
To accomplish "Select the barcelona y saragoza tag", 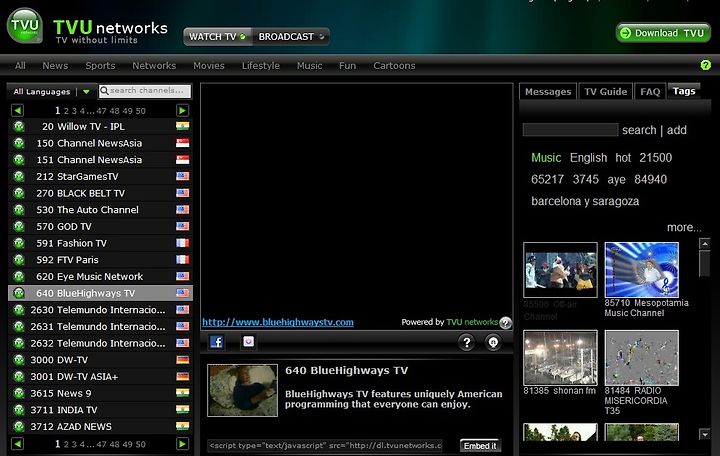I will [x=585, y=201].
